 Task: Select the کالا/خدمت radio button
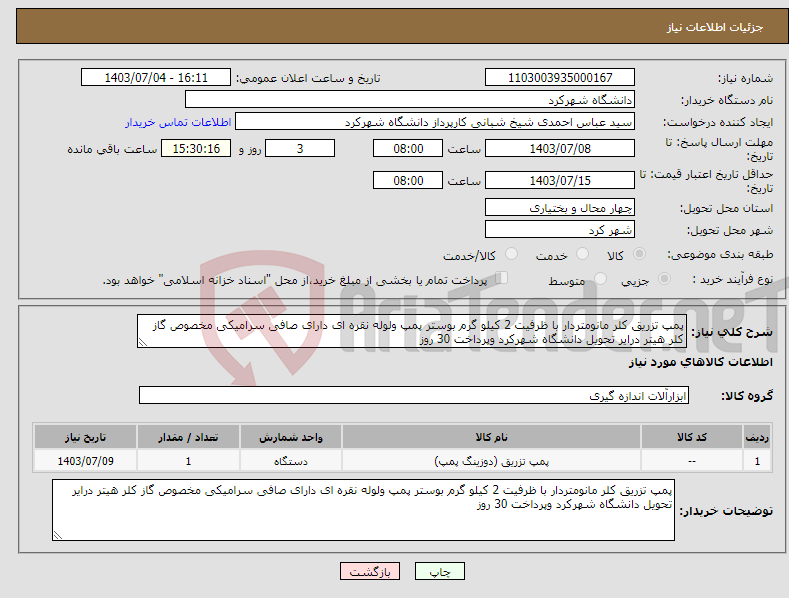coord(511,254)
